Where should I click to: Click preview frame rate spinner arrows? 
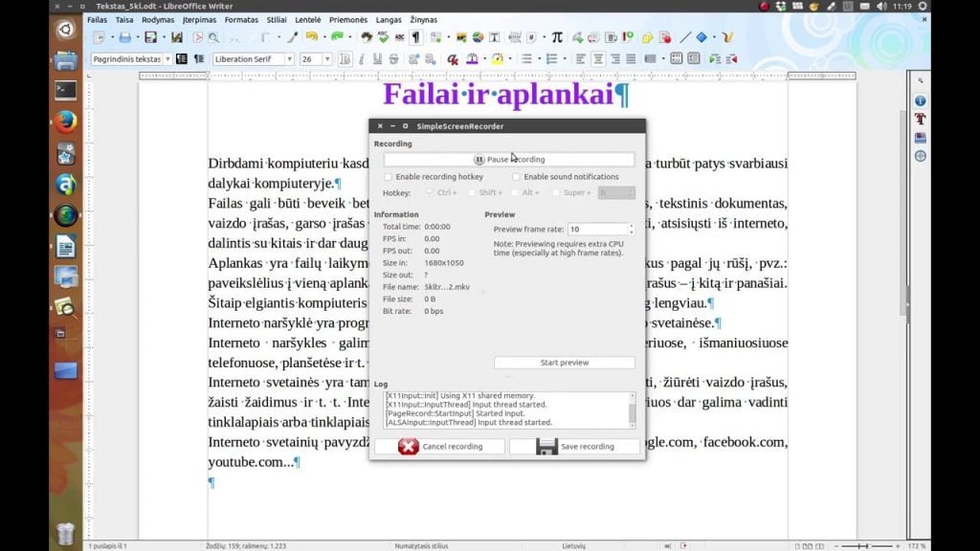(x=632, y=230)
